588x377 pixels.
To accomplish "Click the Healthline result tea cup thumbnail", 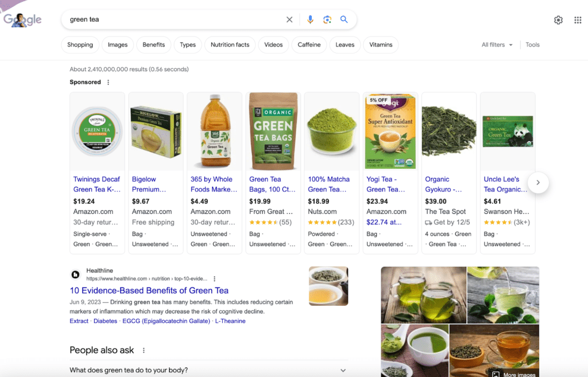I will pos(328,286).
